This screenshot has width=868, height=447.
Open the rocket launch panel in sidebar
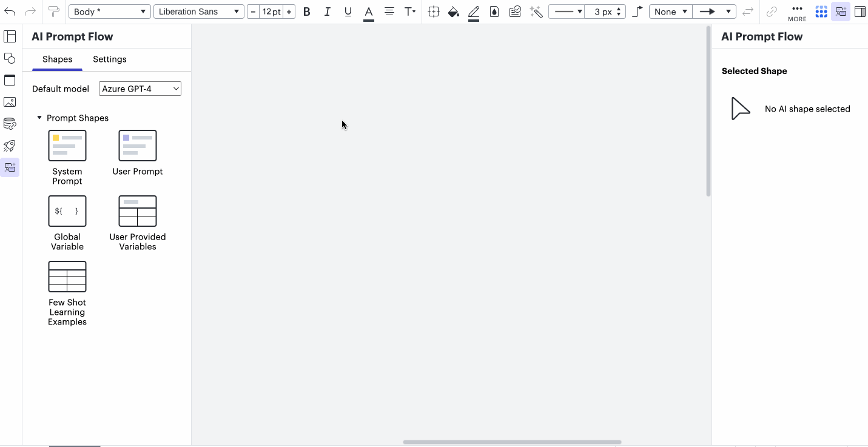[10, 146]
